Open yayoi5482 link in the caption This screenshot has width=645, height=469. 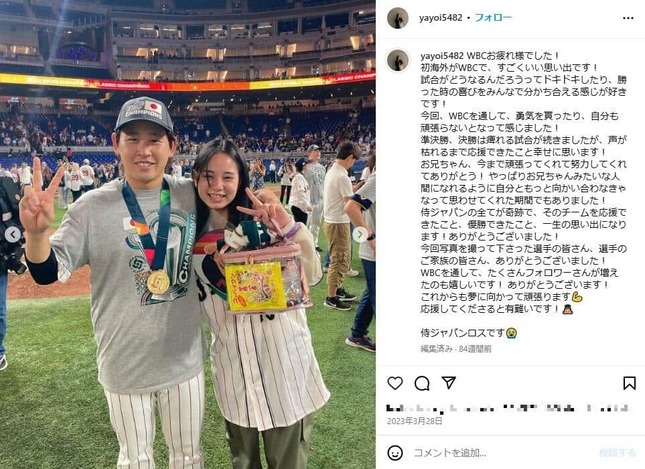[x=442, y=56]
